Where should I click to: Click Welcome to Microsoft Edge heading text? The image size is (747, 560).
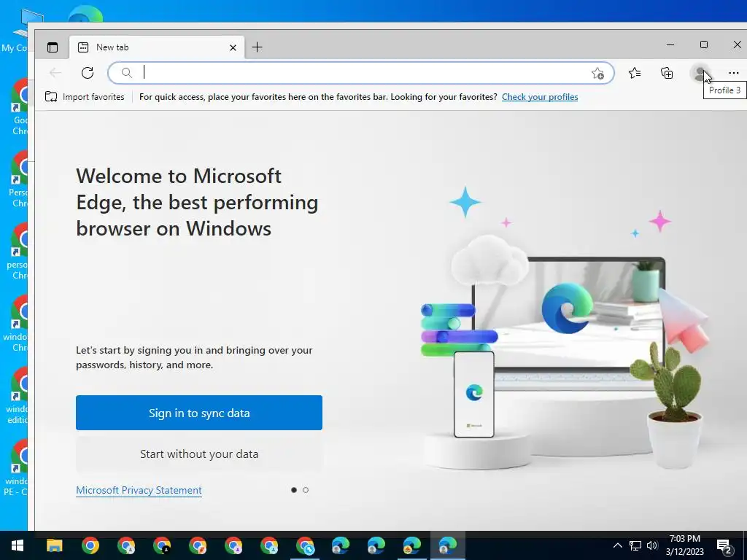197,203
